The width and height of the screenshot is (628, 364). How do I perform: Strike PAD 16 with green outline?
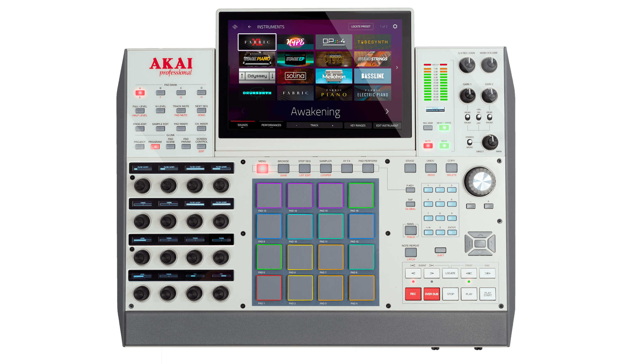click(361, 195)
